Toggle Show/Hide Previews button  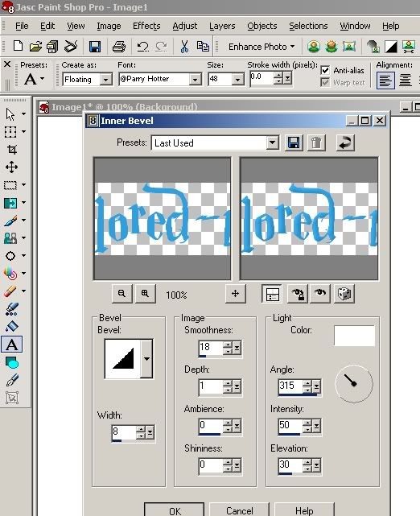[x=272, y=294]
